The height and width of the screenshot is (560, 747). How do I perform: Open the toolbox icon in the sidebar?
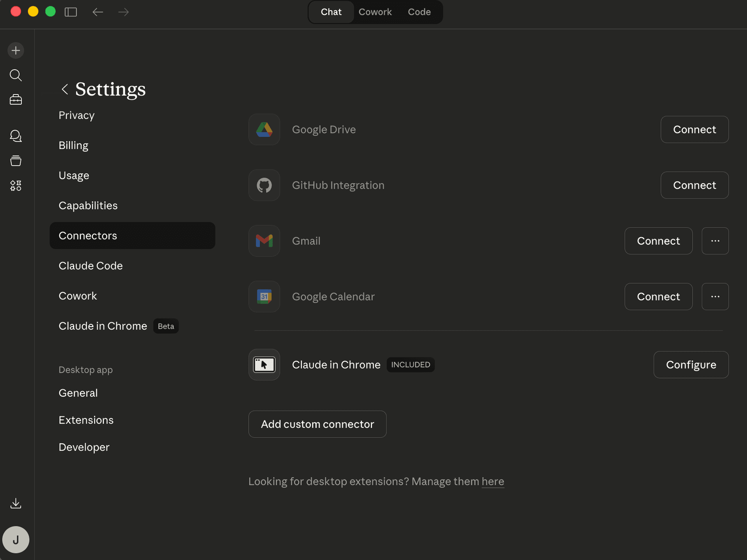coord(16,100)
